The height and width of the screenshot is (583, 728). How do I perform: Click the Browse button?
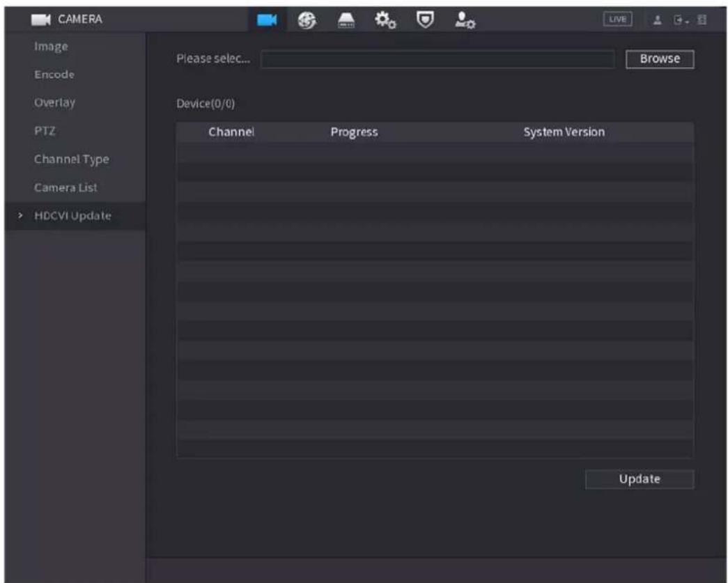click(660, 59)
